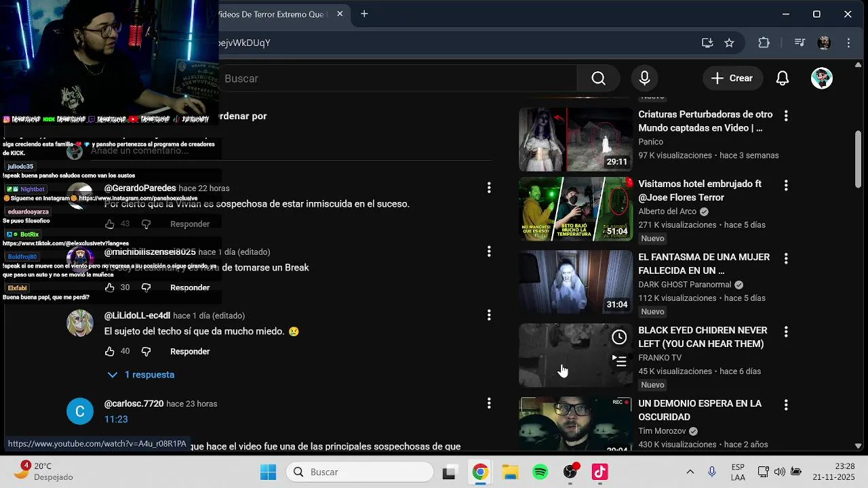Click the taskbar Buscar search box
This screenshot has width=868, height=488.
tap(359, 472)
